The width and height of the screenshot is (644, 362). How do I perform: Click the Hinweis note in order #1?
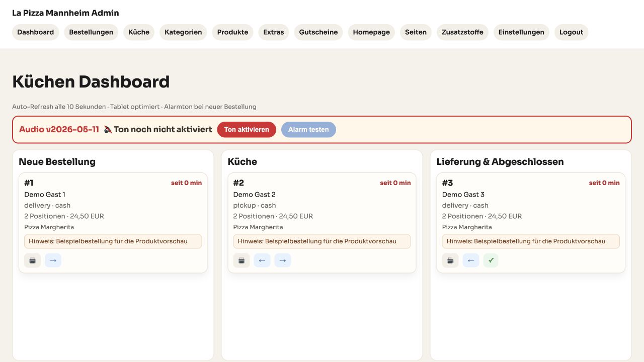point(113,241)
